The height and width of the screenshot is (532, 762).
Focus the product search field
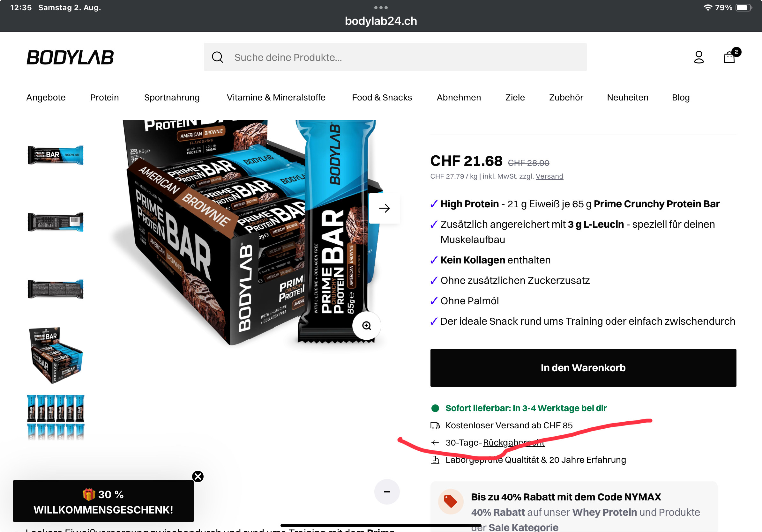tap(395, 57)
